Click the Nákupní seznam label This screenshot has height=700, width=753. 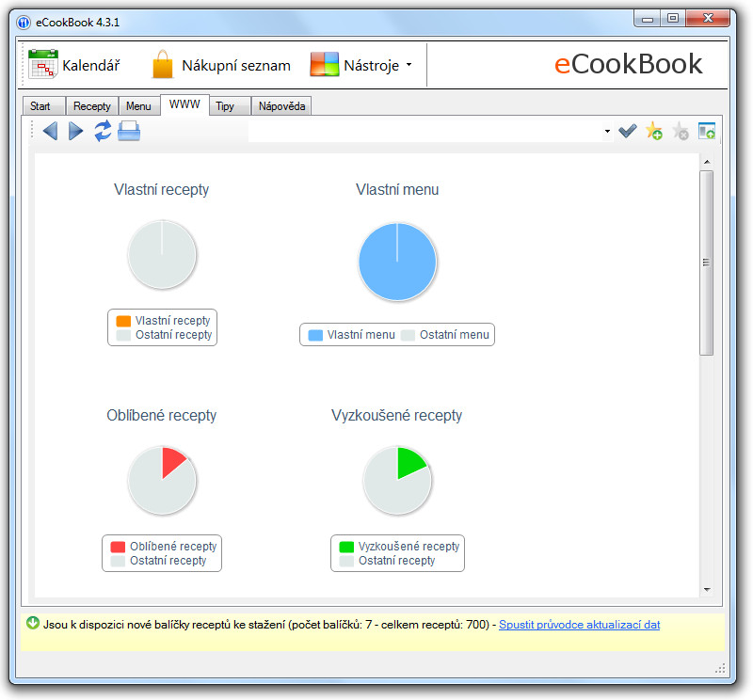236,65
